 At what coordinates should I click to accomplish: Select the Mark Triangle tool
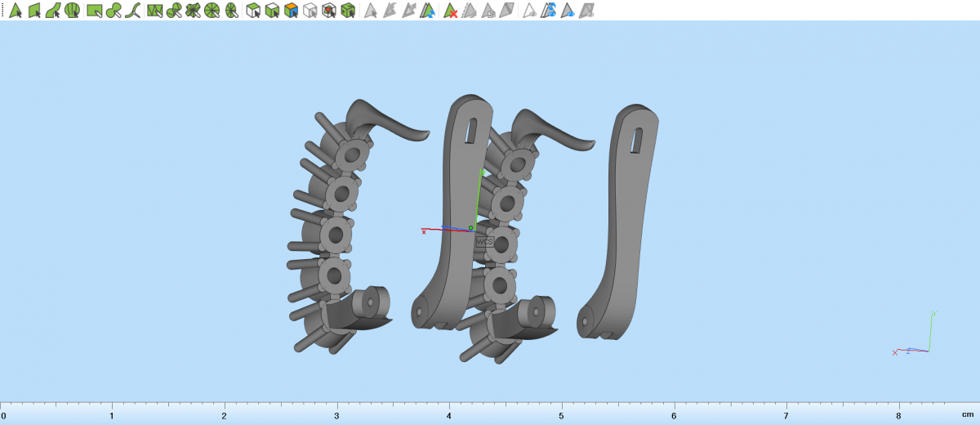(x=15, y=11)
